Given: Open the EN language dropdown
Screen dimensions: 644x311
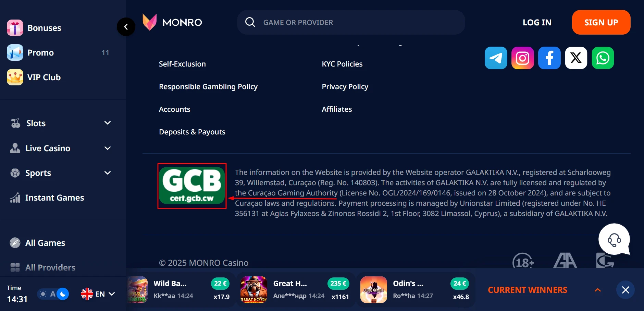Looking at the screenshot, I should click(x=98, y=294).
